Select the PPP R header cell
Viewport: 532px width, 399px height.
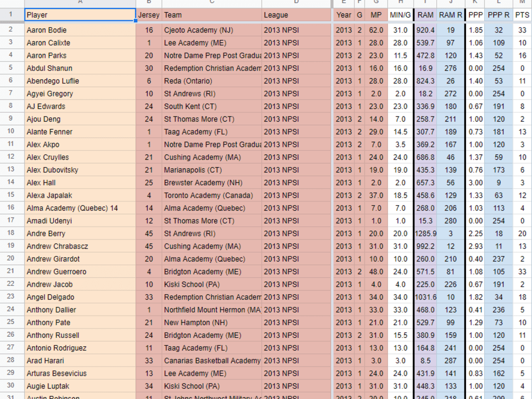point(498,15)
